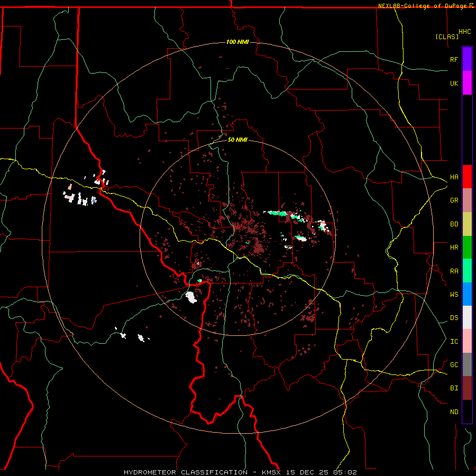Click the RF legend label
The height and width of the screenshot is (476, 476).
(x=454, y=59)
